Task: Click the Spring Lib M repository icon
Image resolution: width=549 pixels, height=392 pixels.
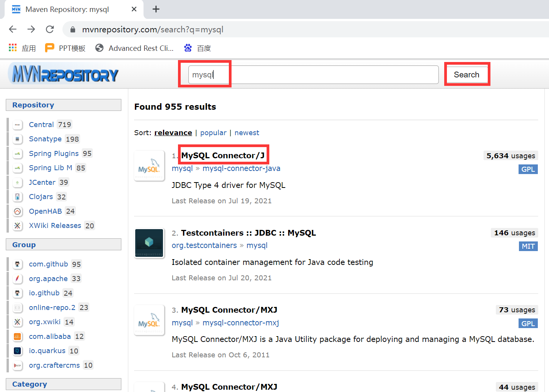Action: click(x=17, y=168)
